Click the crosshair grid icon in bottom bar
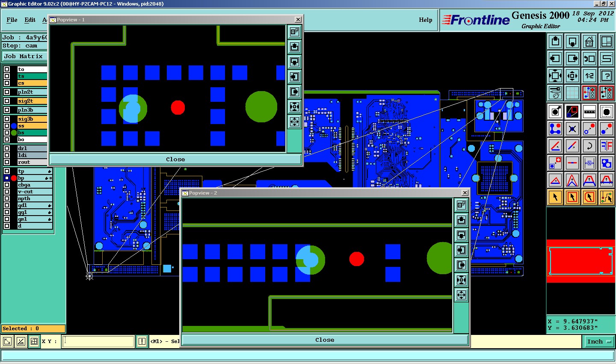The image size is (616, 364). (34, 341)
